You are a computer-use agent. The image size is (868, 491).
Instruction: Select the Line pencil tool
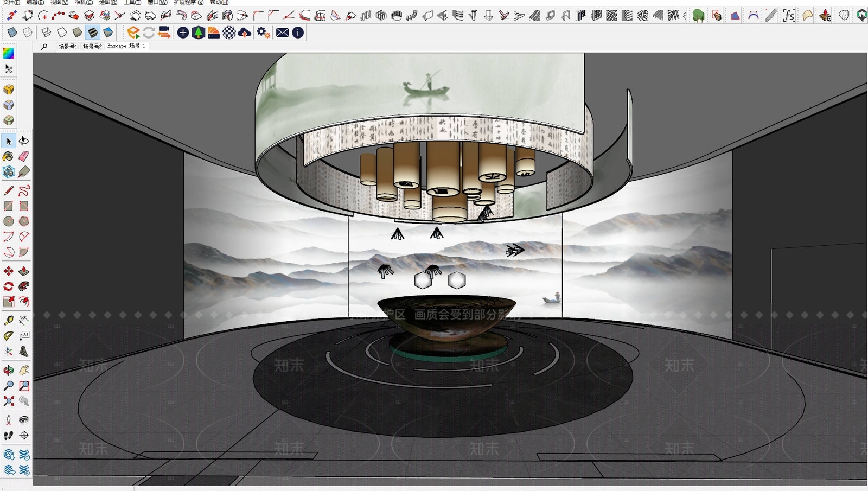coord(9,190)
